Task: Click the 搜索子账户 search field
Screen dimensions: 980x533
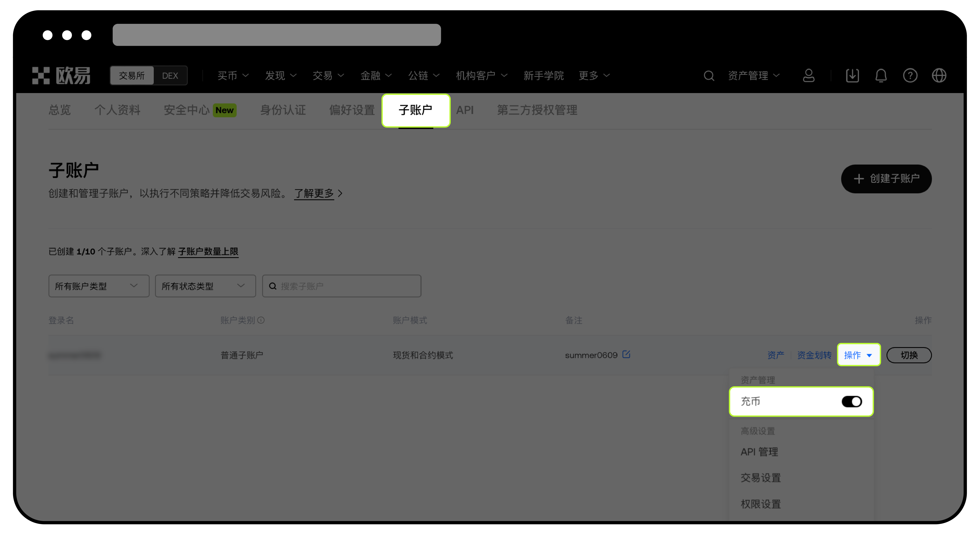Action: point(341,286)
